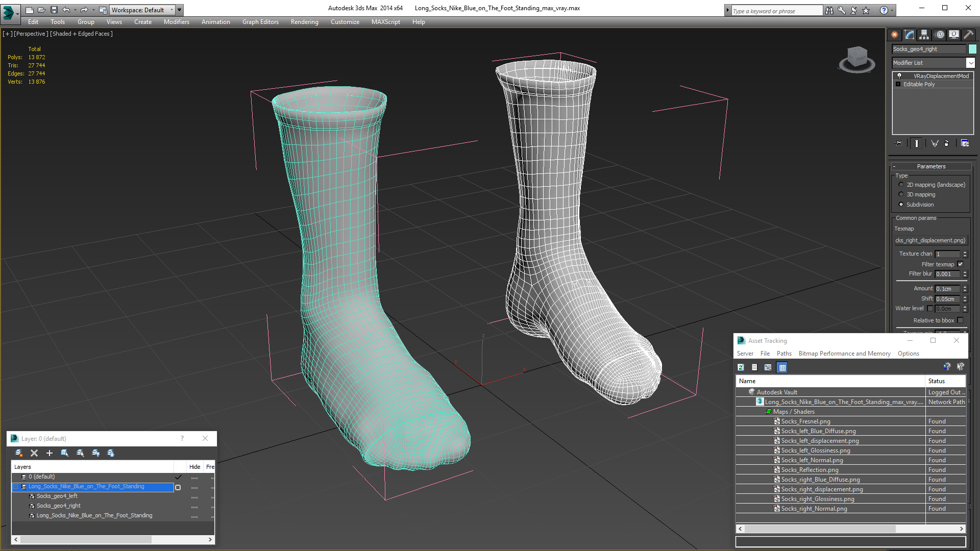Click the Pin Stack icon
The height and width of the screenshot is (551, 980).
click(x=898, y=143)
